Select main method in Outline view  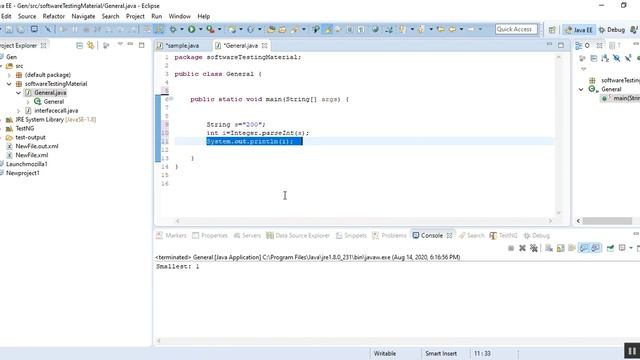620,98
